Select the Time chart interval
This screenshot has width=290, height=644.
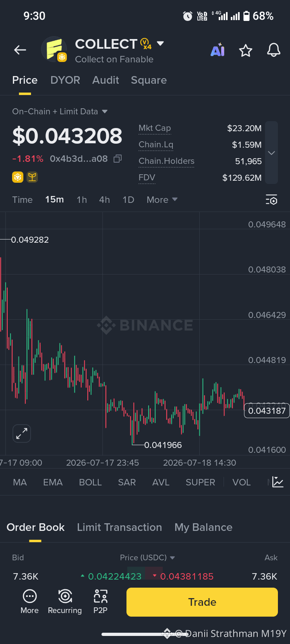click(23, 200)
